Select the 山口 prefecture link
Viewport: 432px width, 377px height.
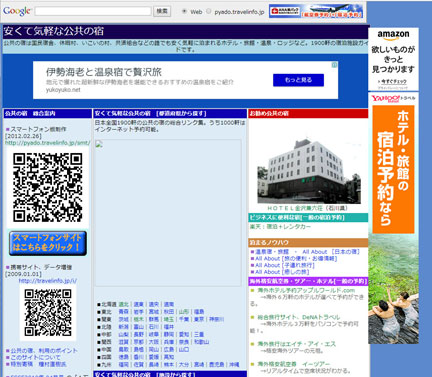coord(184,349)
